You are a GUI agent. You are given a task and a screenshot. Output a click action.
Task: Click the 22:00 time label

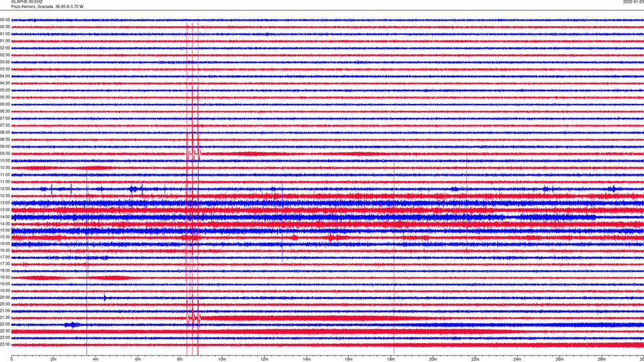click(x=5, y=324)
